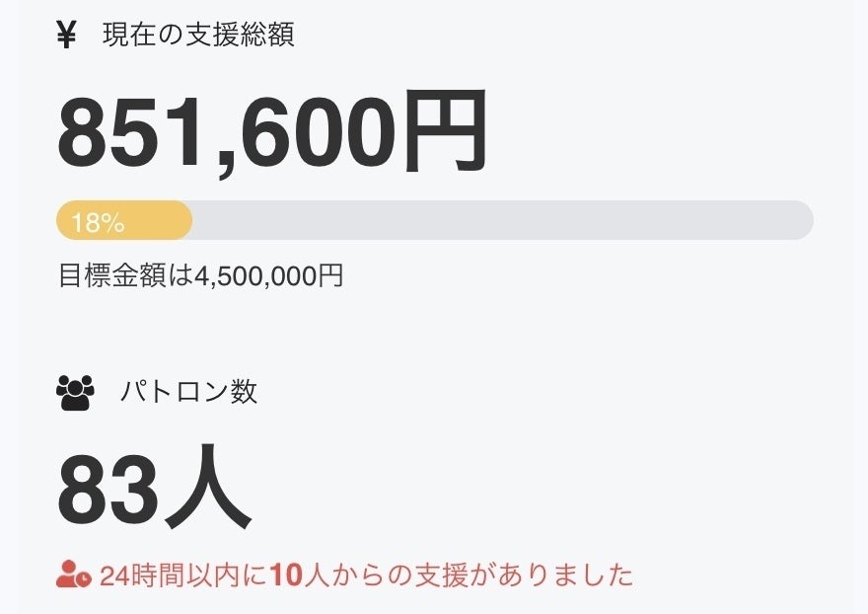Click the yen currency icon
Image resolution: width=868 pixels, height=614 pixels.
[x=66, y=36]
